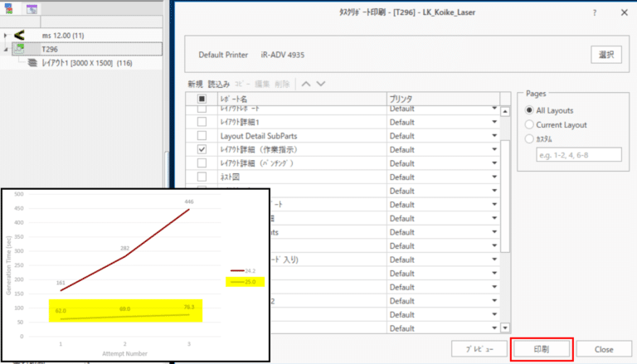Move the report down with the down arrow
Image resolution: width=637 pixels, height=364 pixels.
tap(321, 84)
